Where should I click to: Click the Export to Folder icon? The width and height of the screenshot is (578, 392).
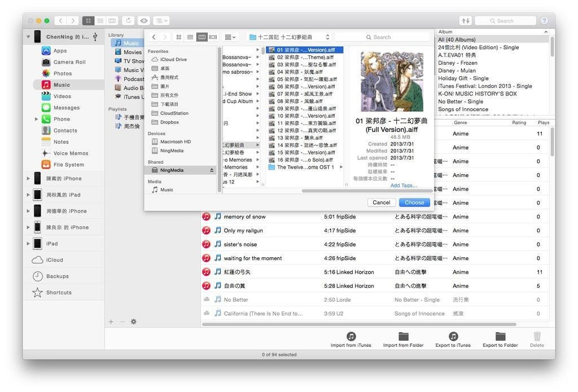coord(500,337)
